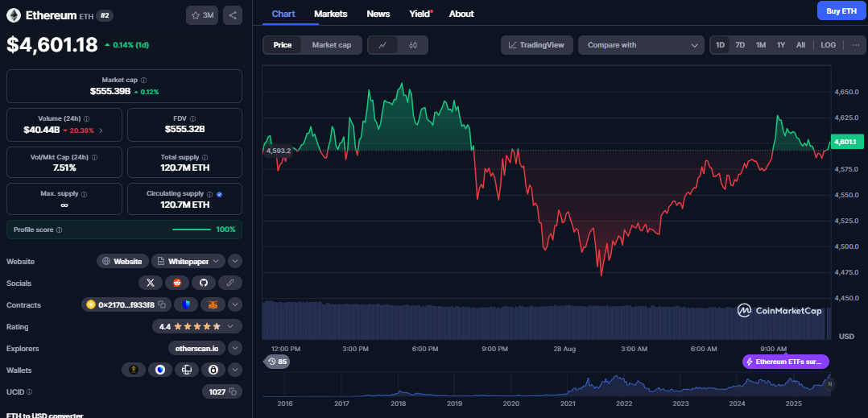Open the Website link button

coord(123,261)
